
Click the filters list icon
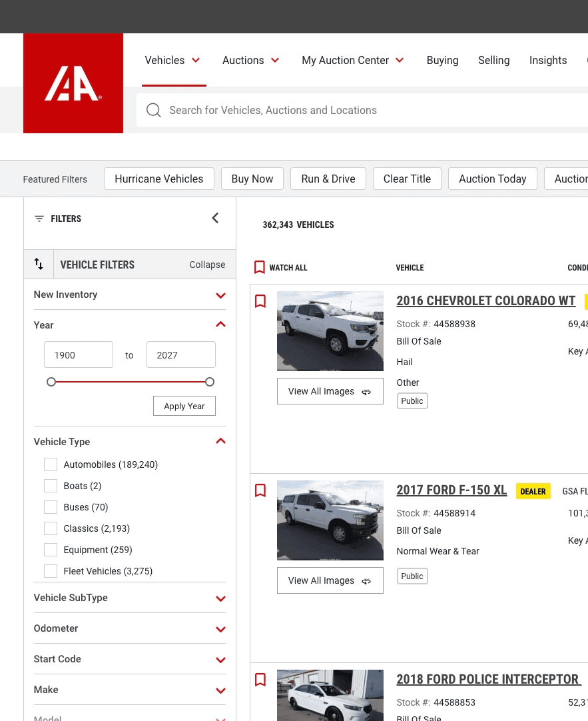39,219
